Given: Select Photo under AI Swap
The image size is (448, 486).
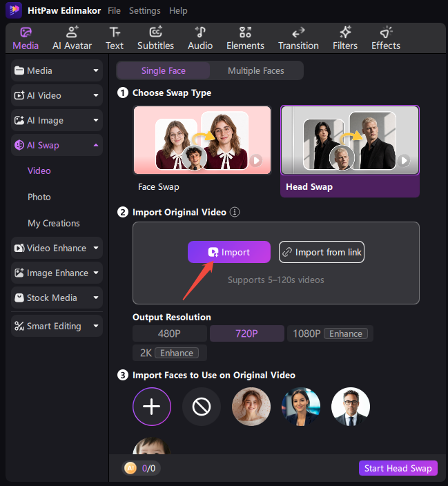Looking at the screenshot, I should [39, 197].
